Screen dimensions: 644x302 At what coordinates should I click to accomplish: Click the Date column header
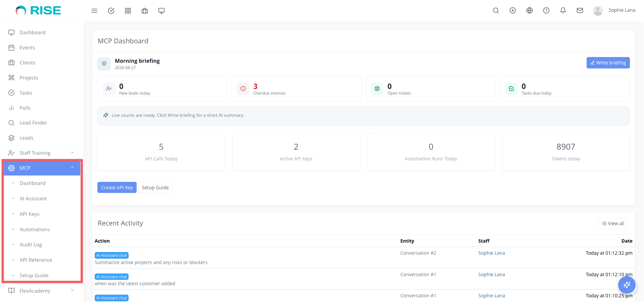point(627,241)
